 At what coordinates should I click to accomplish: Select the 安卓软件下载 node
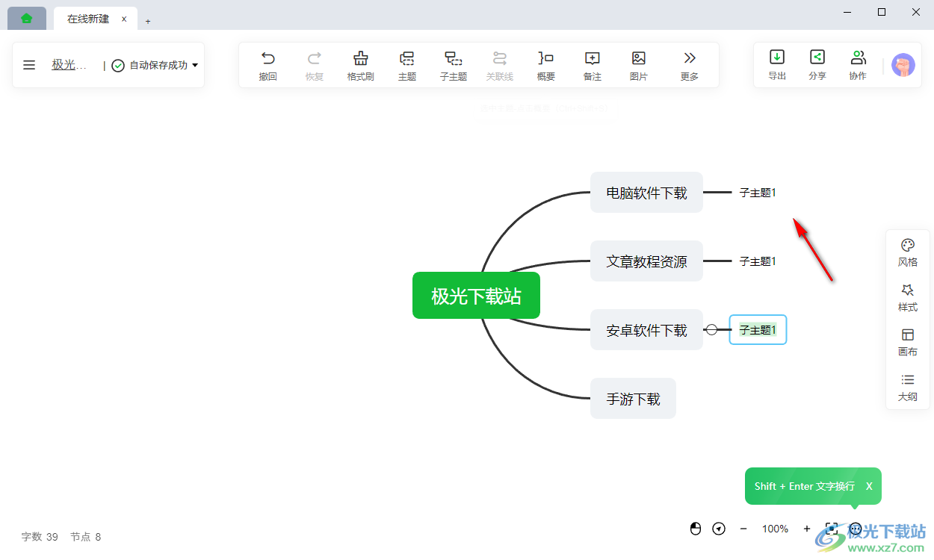646,330
